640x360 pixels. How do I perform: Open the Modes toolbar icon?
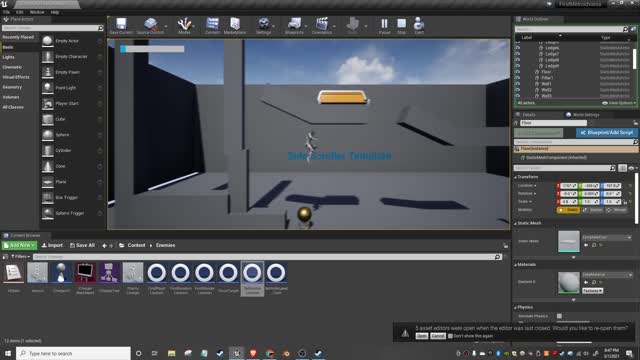click(x=184, y=26)
